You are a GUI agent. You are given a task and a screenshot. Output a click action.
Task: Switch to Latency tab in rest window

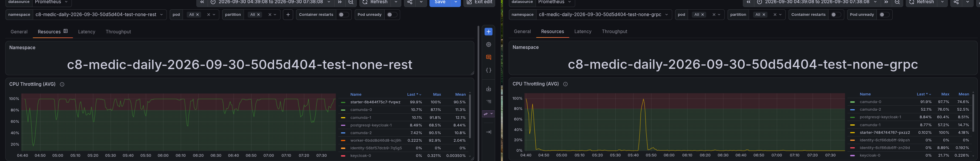tap(87, 32)
